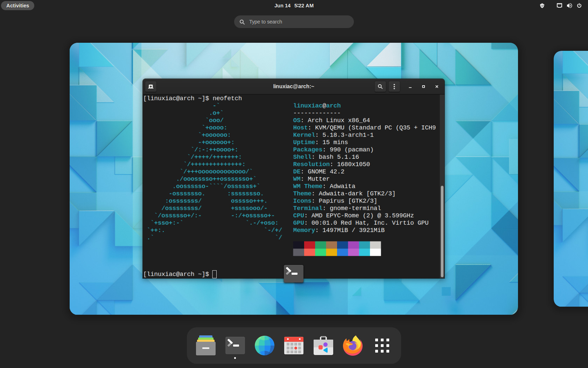Open the Calendar app in the dock
This screenshot has width=588, height=368.
click(x=294, y=346)
